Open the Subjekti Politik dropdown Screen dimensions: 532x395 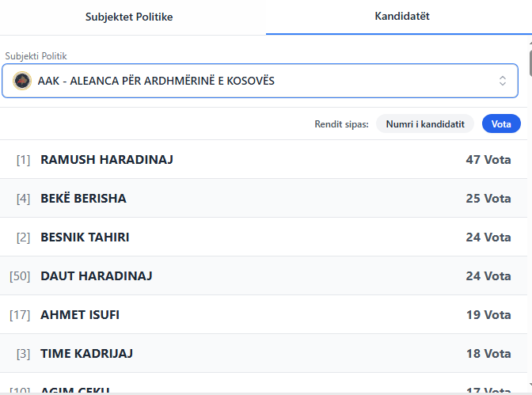260,81
